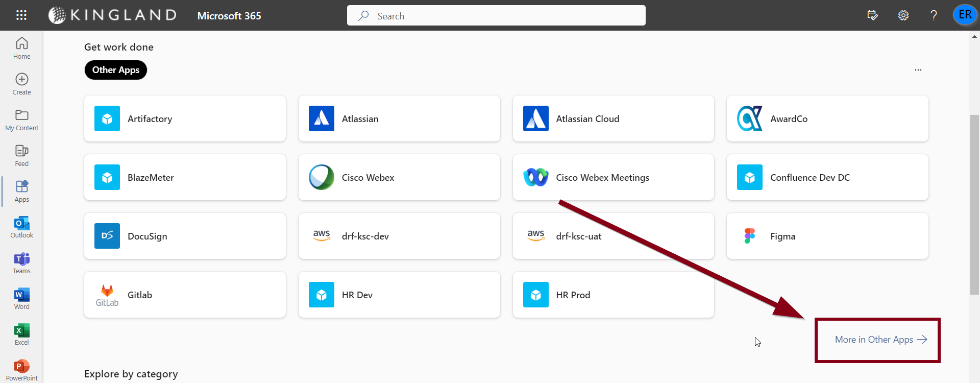
Task: Click the vertical page scrollbar thumb
Action: click(x=975, y=204)
